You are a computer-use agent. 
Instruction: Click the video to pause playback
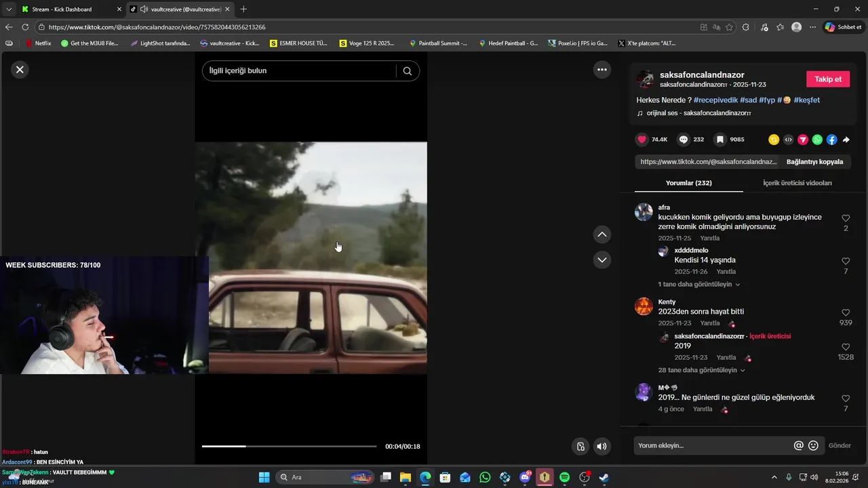pos(311,258)
